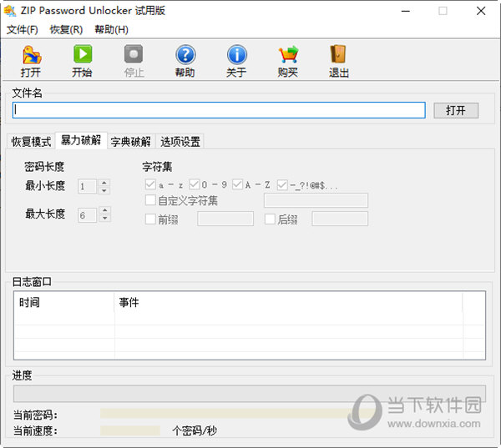The height and width of the screenshot is (448, 501).
Task: Switch to the 字典破解 tab
Action: (131, 142)
